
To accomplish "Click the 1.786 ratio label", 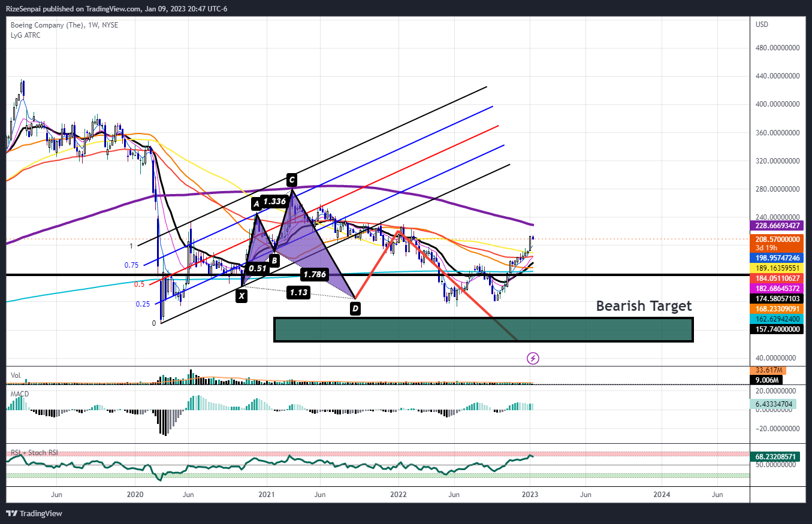I will click(x=314, y=275).
